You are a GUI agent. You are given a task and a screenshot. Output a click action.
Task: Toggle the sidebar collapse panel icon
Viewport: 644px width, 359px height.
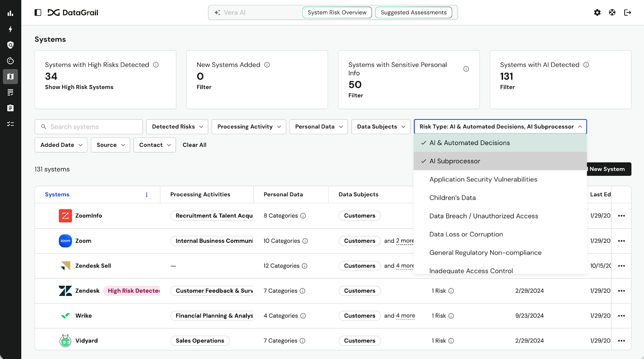click(x=38, y=12)
